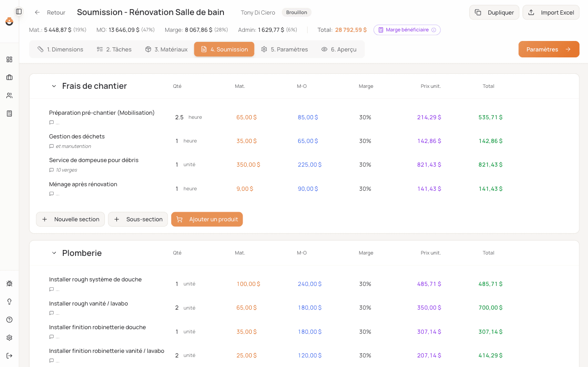Screen dimensions: 588x367
Task: Toggle the sidebar panel icon
Action: click(x=19, y=11)
